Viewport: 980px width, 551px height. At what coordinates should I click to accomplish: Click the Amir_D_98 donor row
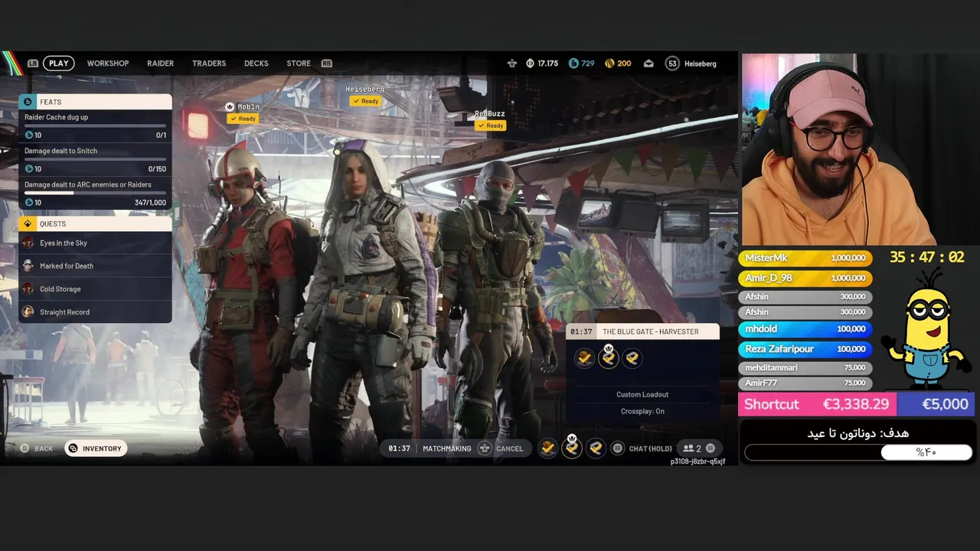805,278
